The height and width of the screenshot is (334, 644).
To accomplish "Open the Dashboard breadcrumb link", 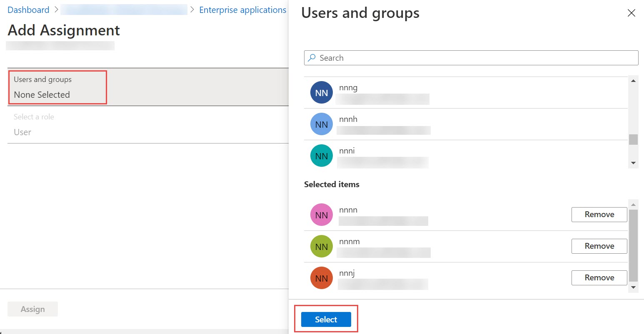I will (28, 10).
